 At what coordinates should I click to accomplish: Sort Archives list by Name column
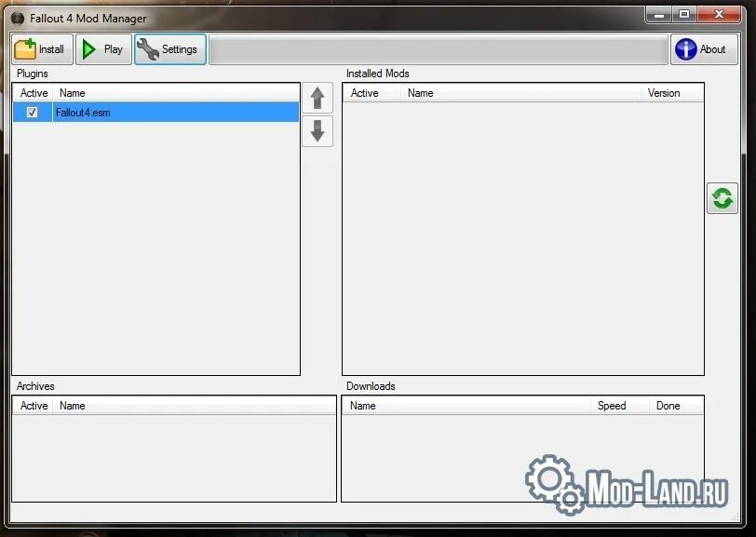point(194,406)
